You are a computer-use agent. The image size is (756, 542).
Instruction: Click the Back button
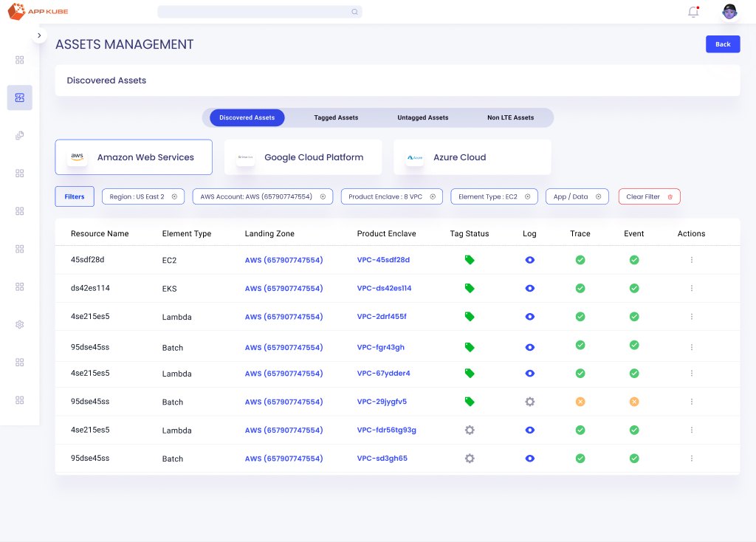(x=723, y=44)
